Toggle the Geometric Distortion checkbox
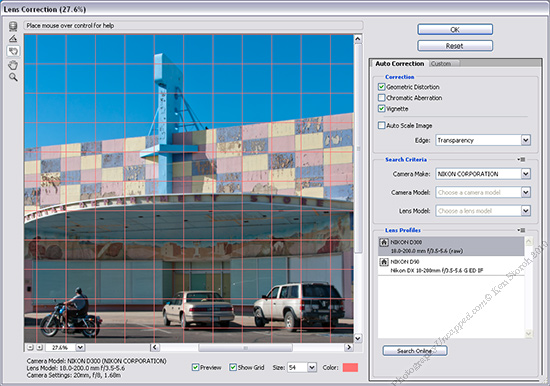550x386 pixels. (x=382, y=87)
